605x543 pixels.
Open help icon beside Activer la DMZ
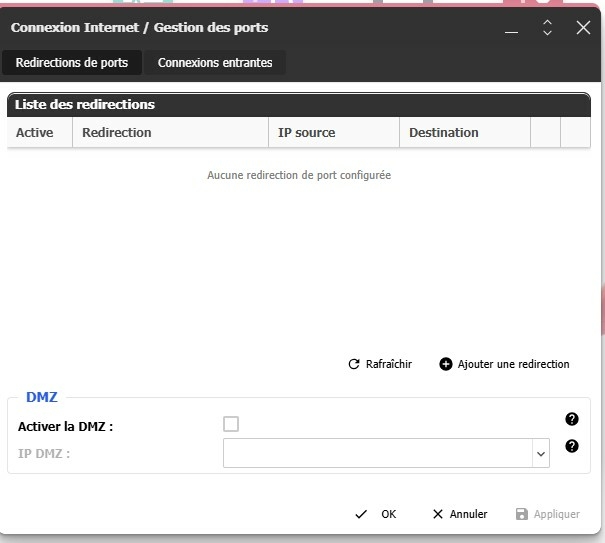(572, 420)
